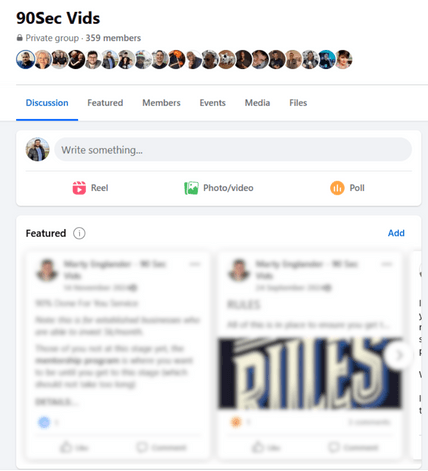The width and height of the screenshot is (428, 471).
Task: Click the orange Poll icon
Action: (x=337, y=188)
